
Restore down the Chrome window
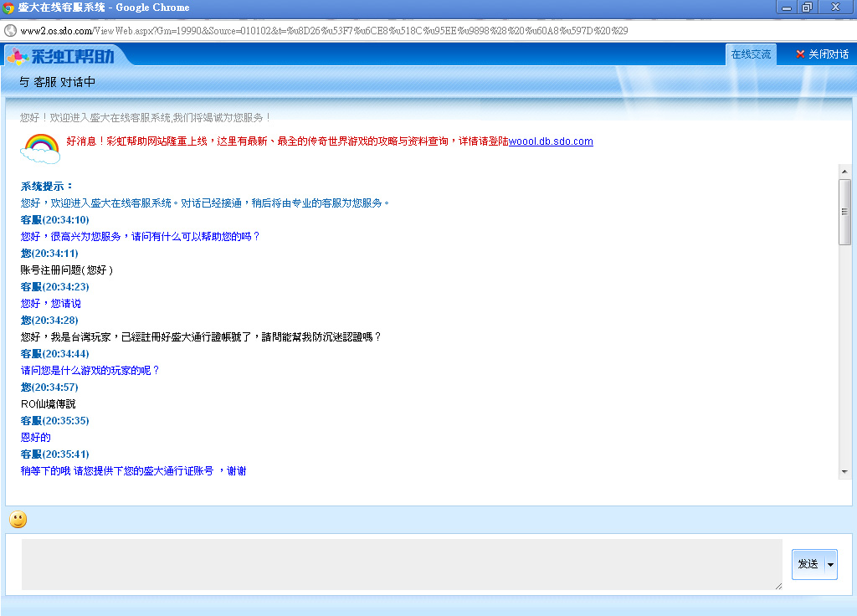pyautogui.click(x=807, y=8)
